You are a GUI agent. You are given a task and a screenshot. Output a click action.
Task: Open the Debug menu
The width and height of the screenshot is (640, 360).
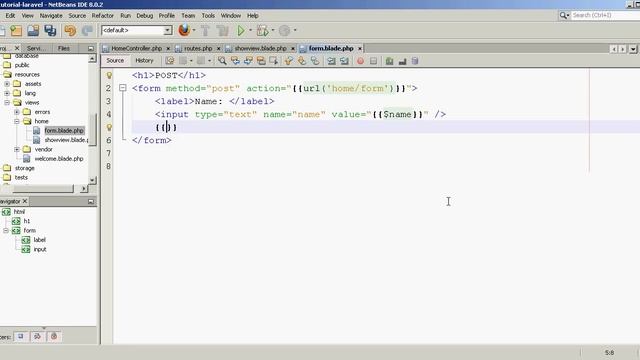coord(144,16)
